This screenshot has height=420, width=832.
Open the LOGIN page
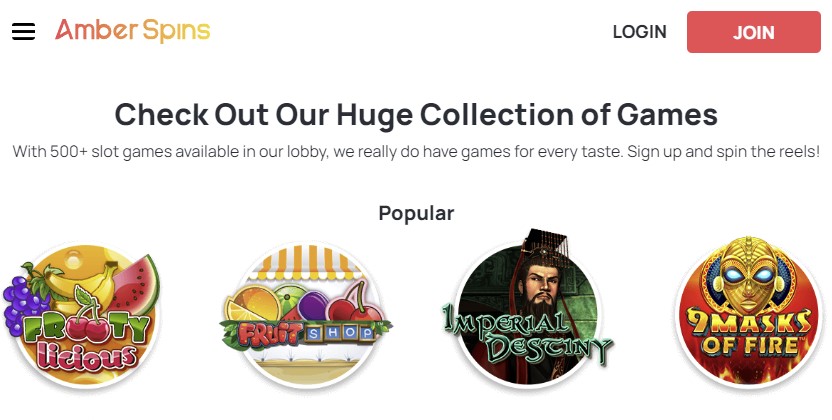pos(639,32)
